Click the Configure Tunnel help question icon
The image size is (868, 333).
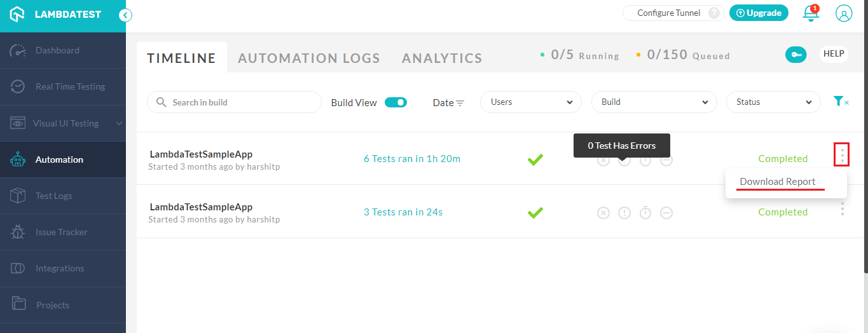click(x=714, y=13)
